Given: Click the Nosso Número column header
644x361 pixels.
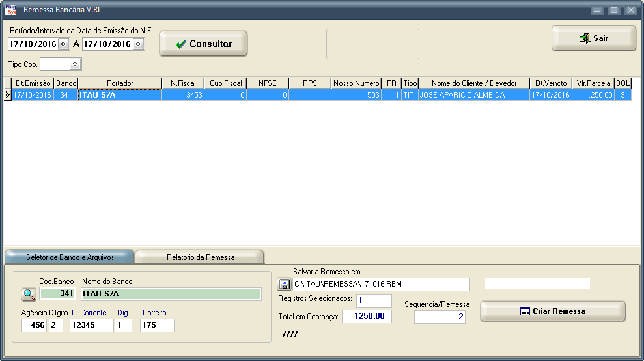Looking at the screenshot, I should click(356, 83).
